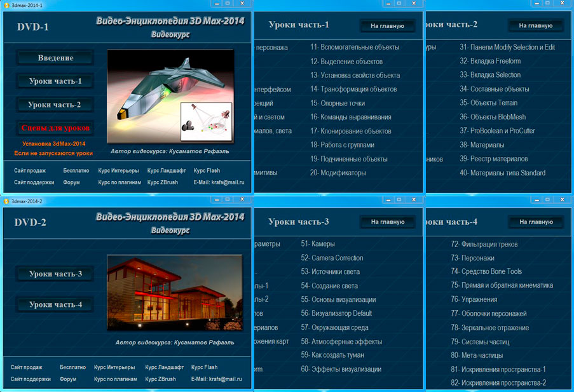Click the night house render image on DVD-2

(x=175, y=293)
